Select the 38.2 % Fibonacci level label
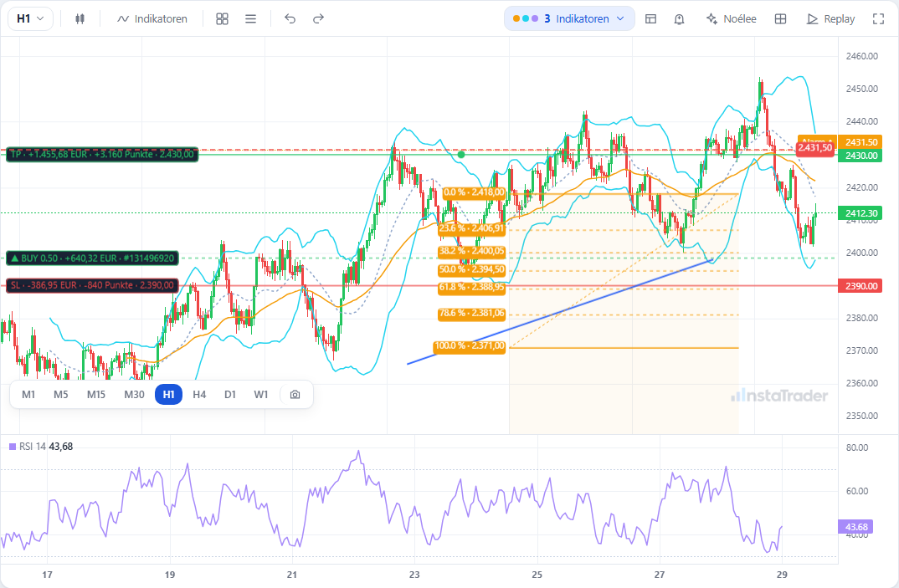 [471, 251]
